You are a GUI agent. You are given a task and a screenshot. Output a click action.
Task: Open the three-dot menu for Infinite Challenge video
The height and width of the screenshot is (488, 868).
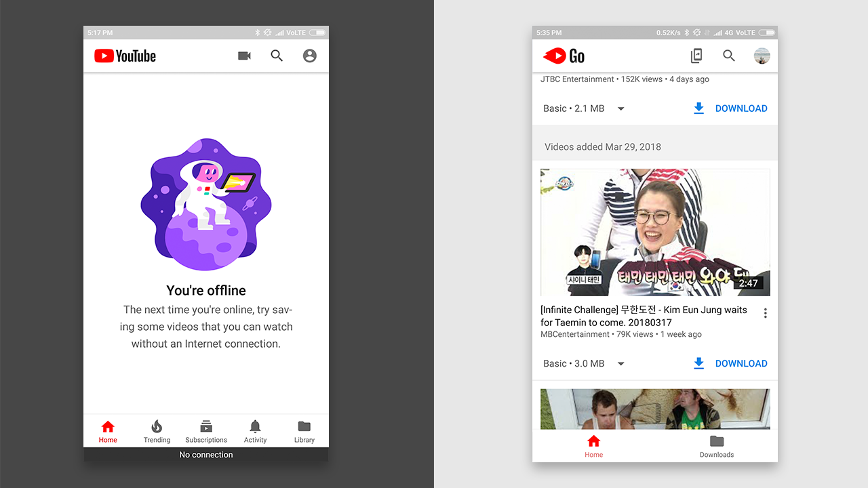(766, 313)
